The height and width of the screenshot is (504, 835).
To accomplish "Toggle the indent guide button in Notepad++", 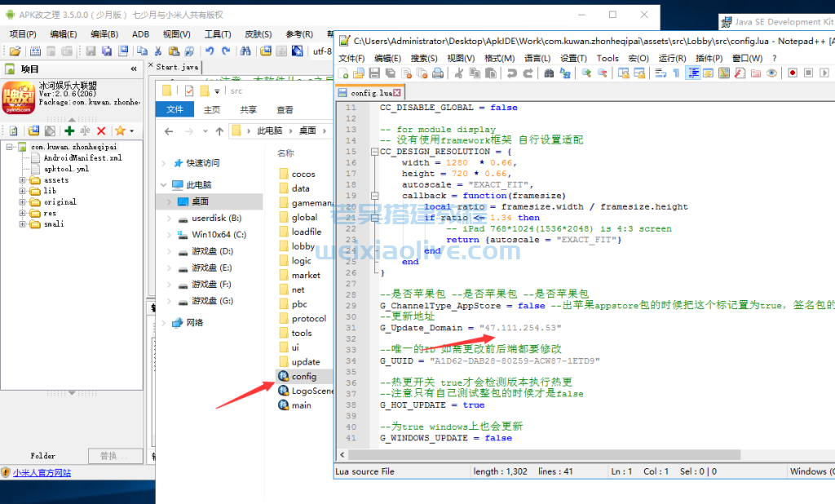I will tap(692, 73).
